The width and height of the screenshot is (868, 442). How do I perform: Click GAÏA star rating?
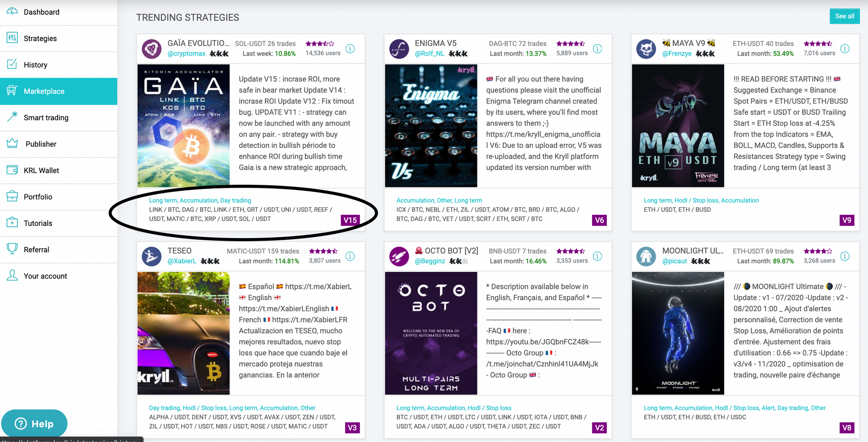[x=320, y=44]
